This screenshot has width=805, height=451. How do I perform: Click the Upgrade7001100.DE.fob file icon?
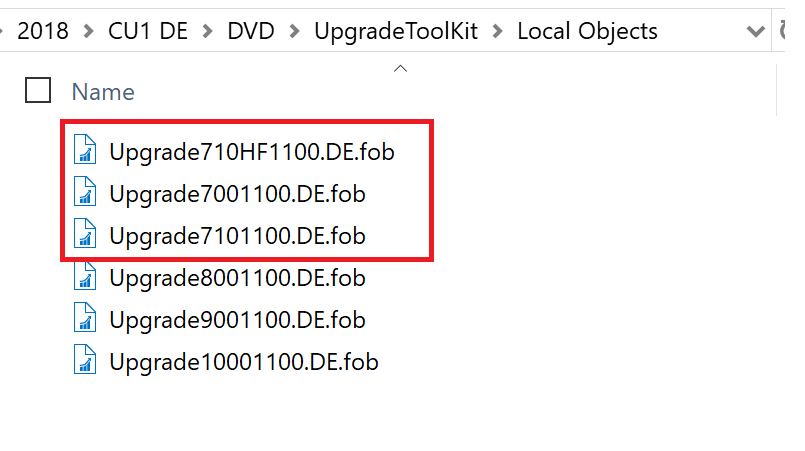click(x=85, y=194)
